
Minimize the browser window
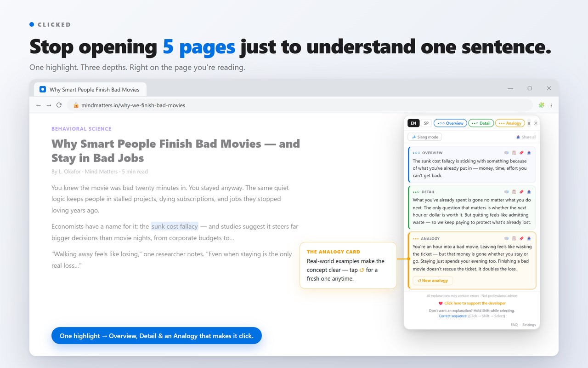[x=510, y=88]
